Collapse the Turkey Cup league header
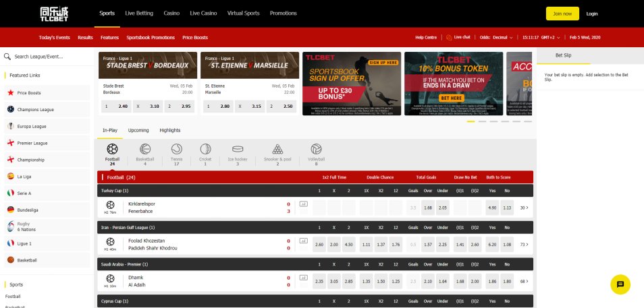This screenshot has height=308, width=644. (x=315, y=191)
